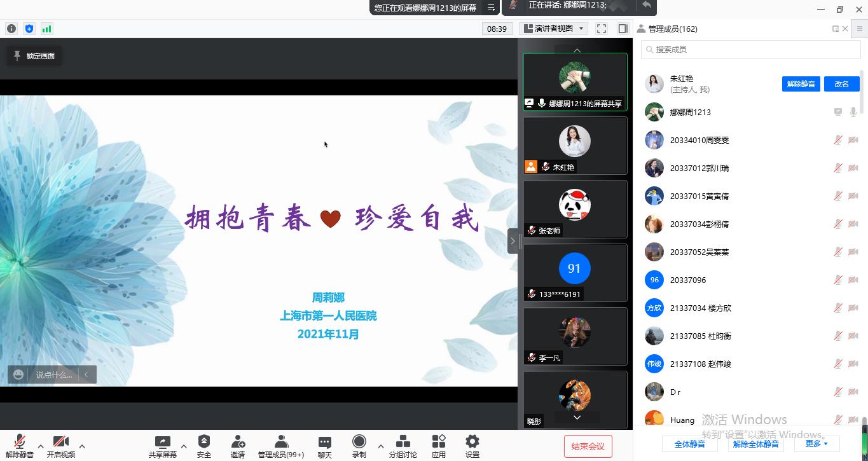Enter full screen mode icon
868x461 pixels.
602,29
